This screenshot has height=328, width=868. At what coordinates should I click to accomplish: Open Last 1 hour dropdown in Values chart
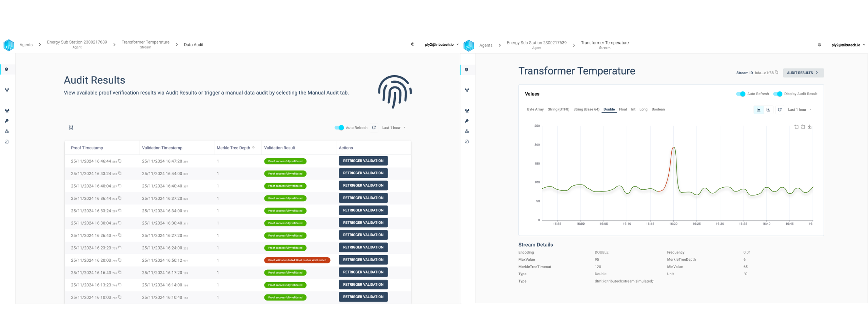click(x=799, y=110)
